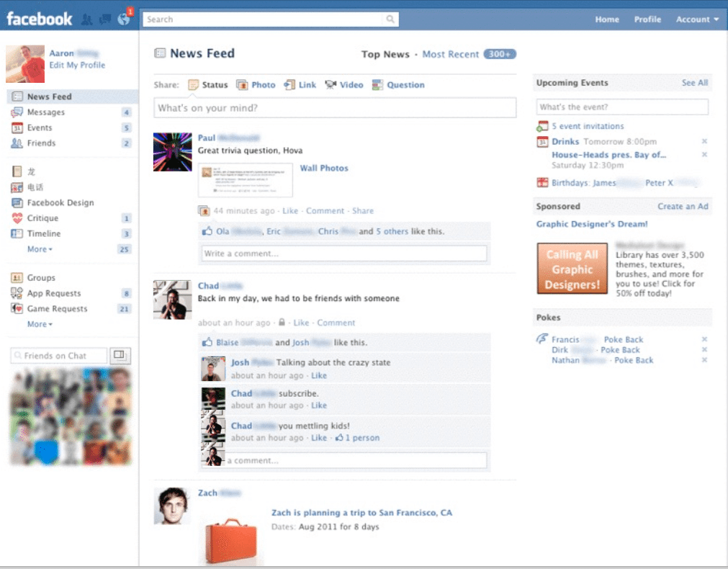This screenshot has height=569, width=728.
Task: Click Create an Ad link
Action: [x=683, y=206]
